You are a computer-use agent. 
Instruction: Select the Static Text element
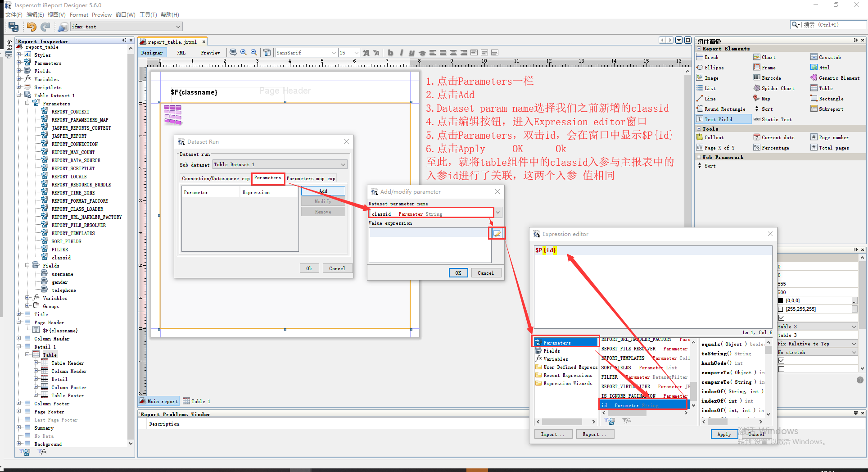tap(776, 119)
